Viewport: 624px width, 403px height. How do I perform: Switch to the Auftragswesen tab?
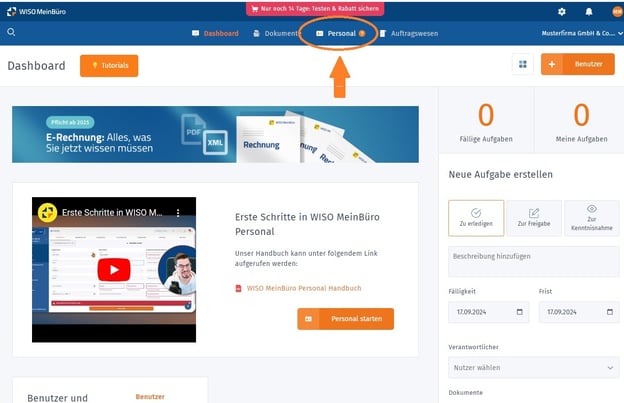(409, 33)
